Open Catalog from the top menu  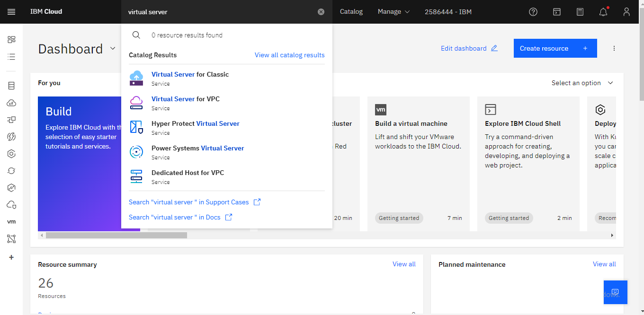pyautogui.click(x=351, y=12)
